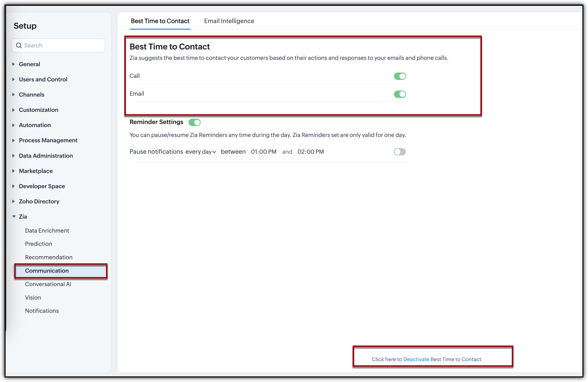Switch to Email Intelligence tab
This screenshot has width=588, height=382.
pyautogui.click(x=229, y=21)
